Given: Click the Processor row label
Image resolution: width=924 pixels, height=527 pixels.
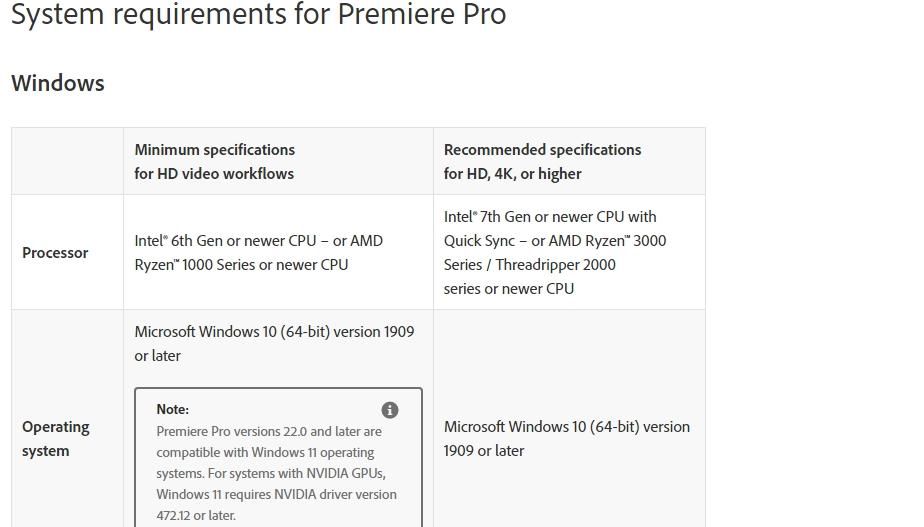Looking at the screenshot, I should coord(55,253).
